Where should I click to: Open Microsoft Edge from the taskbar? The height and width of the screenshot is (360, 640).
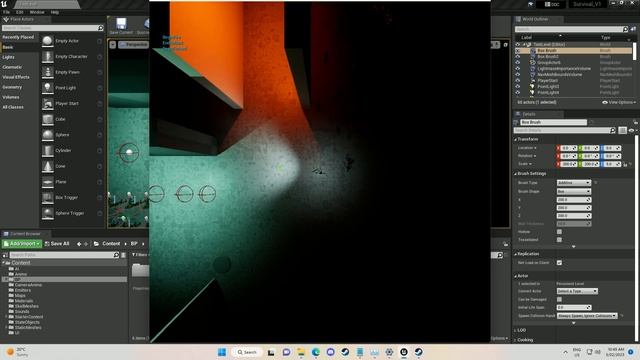coord(316,352)
